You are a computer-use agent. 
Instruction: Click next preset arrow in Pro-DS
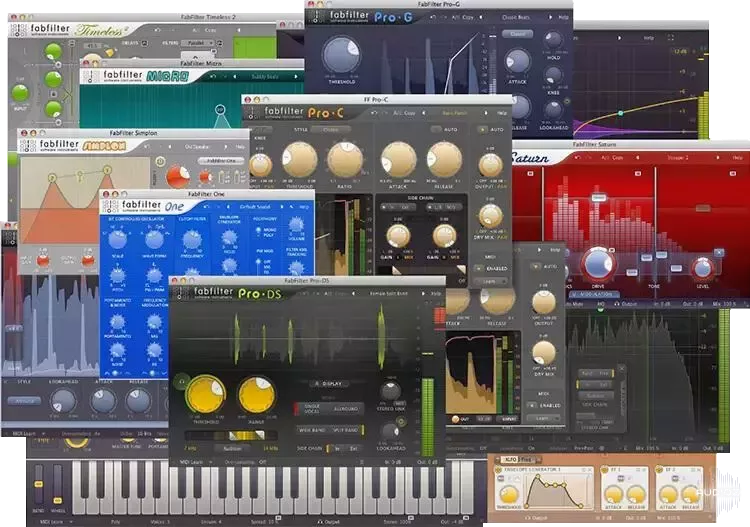[423, 293]
